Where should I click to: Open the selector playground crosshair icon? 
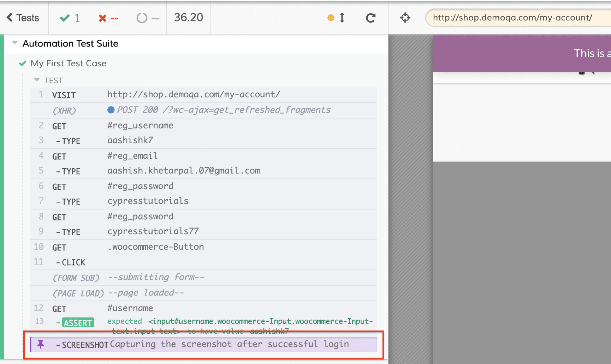(x=405, y=18)
